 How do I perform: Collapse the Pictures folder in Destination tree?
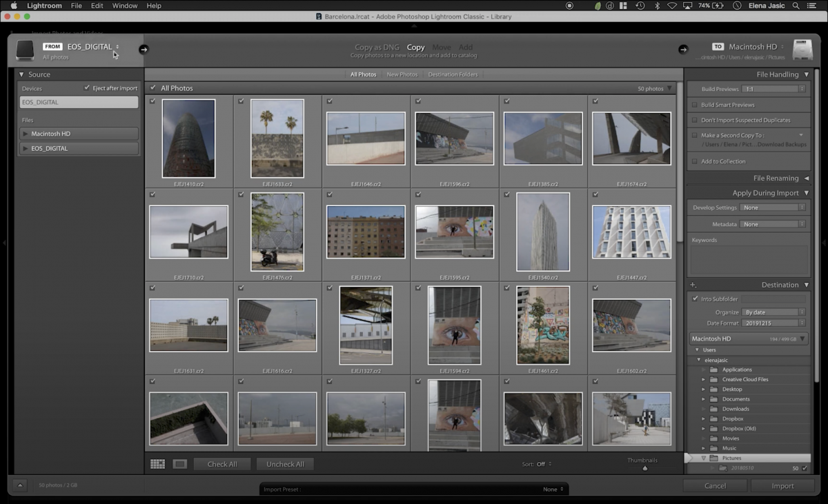coord(703,457)
